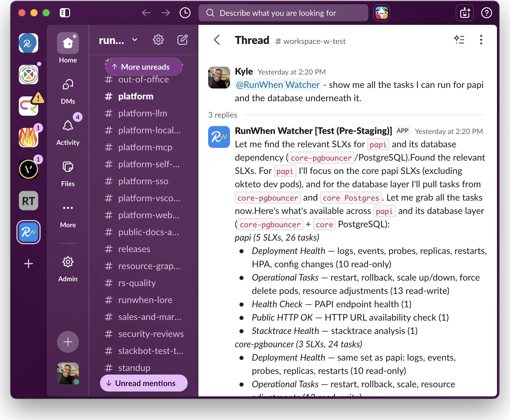Open the releases channel
This screenshot has height=420, width=510.
tap(144, 249)
